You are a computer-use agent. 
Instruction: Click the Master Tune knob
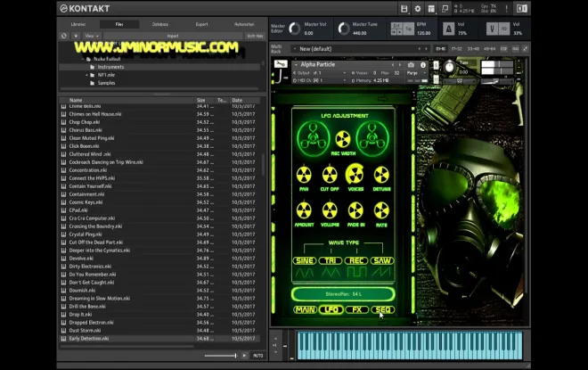click(344, 29)
